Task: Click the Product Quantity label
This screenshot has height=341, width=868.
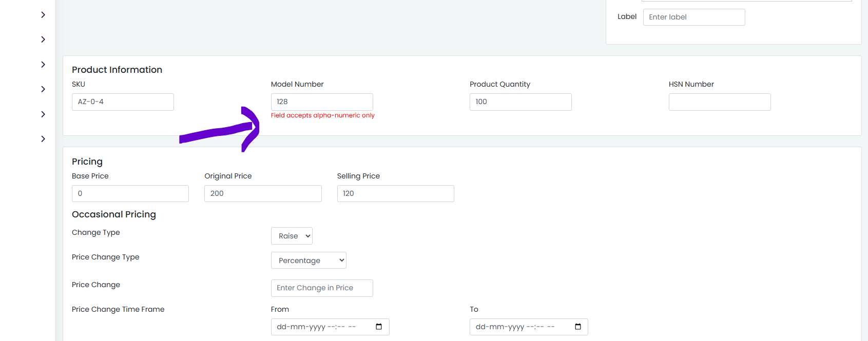Action: [x=500, y=84]
